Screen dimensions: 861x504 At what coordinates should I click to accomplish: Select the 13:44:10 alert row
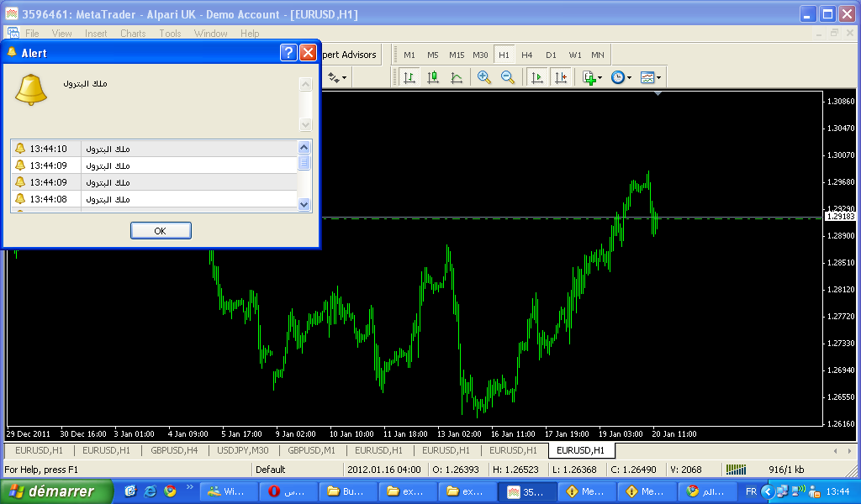[x=154, y=149]
